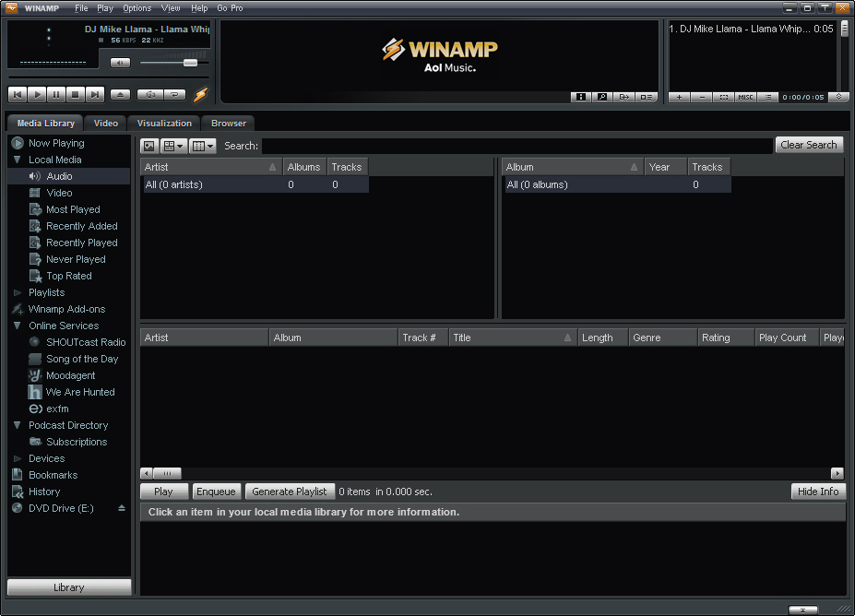855x616 pixels.
Task: Click the file info icon below video area
Action: [581, 97]
